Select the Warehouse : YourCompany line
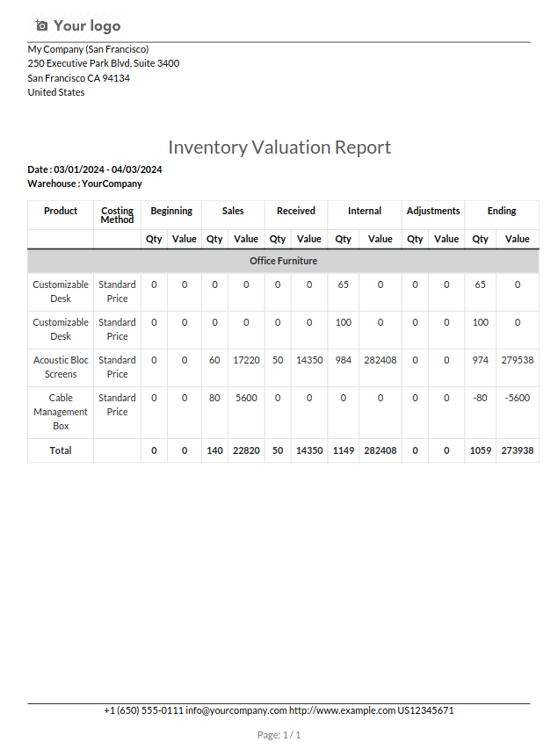Image resolution: width=558 pixels, height=756 pixels. click(x=84, y=184)
